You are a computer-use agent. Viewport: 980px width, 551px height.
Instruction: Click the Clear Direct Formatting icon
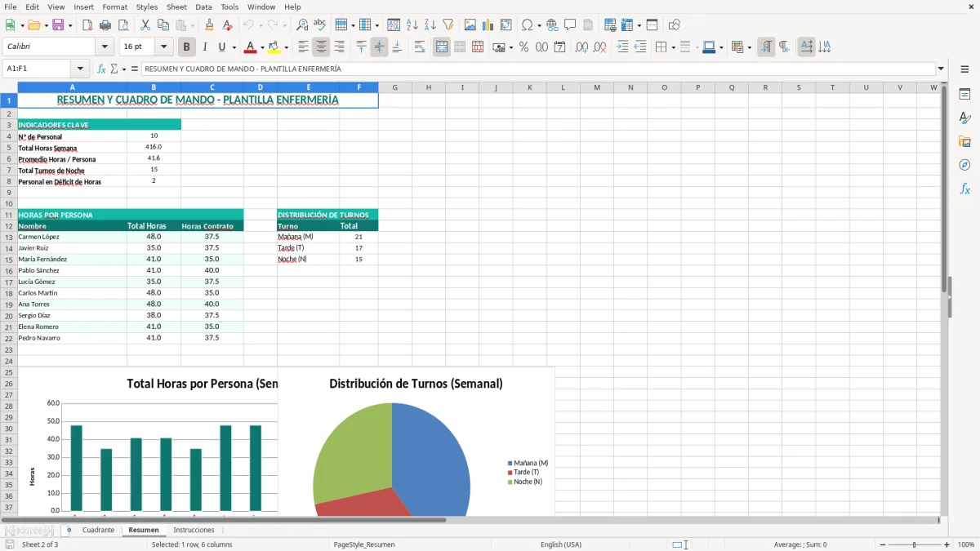click(x=227, y=25)
